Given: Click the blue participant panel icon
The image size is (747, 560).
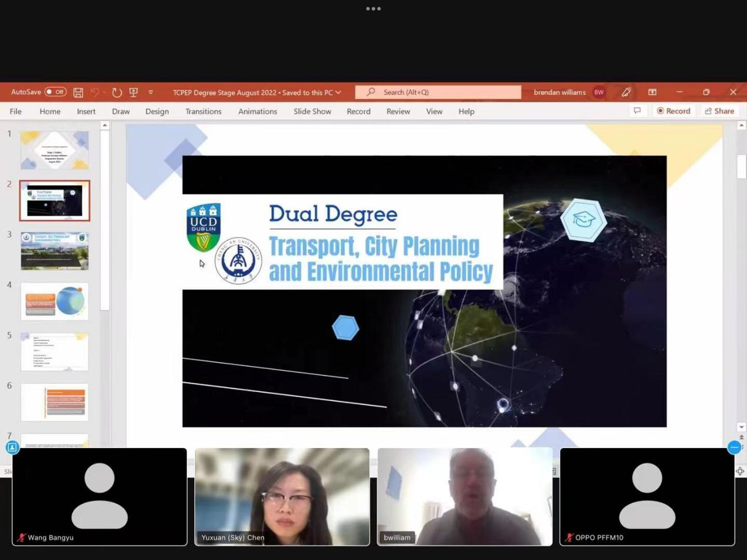Looking at the screenshot, I should [12, 447].
